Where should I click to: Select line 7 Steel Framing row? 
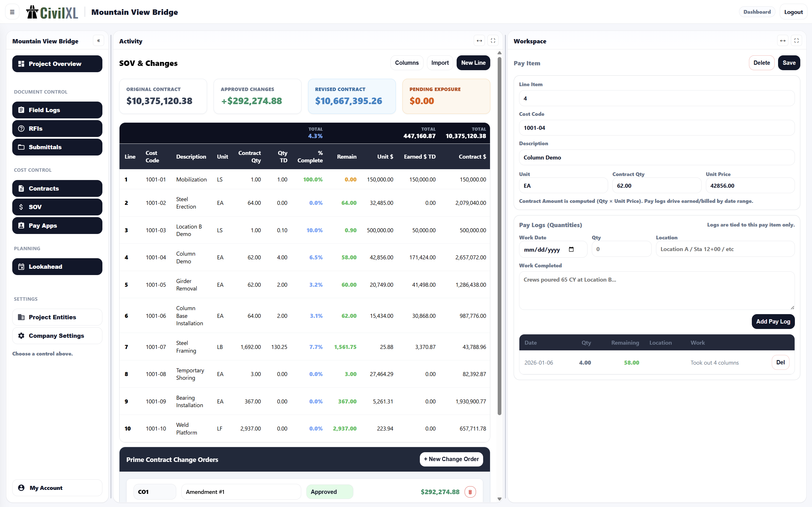[x=304, y=347]
